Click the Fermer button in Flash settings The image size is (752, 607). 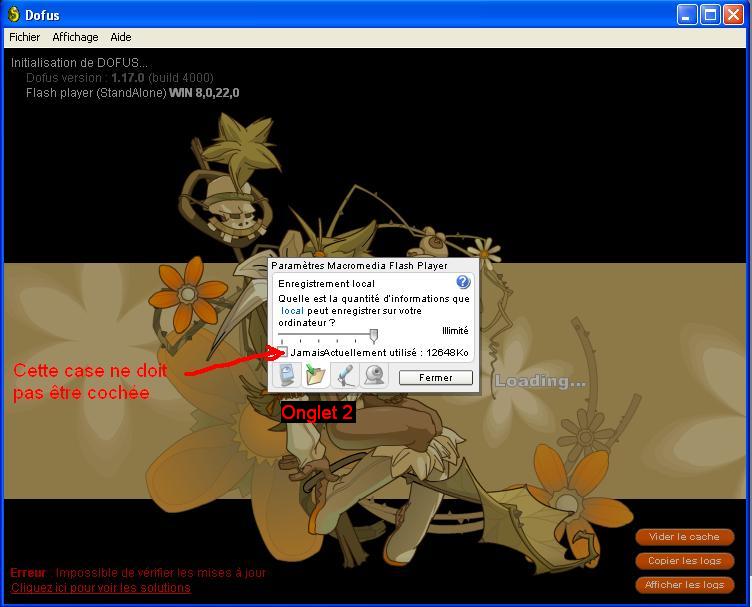[435, 377]
